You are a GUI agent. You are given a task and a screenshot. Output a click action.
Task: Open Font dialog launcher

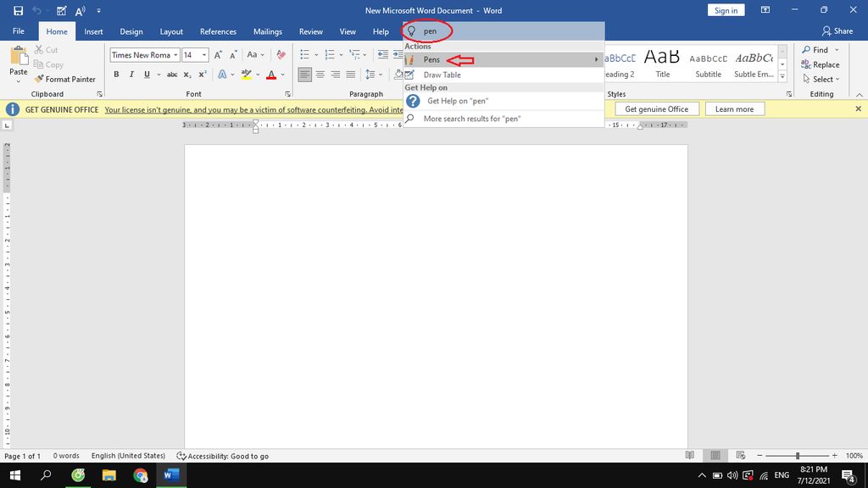(x=288, y=94)
